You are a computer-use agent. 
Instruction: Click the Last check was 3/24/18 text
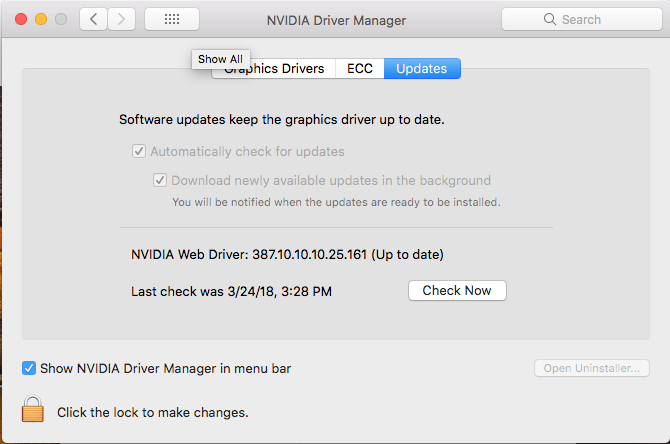[x=231, y=291]
